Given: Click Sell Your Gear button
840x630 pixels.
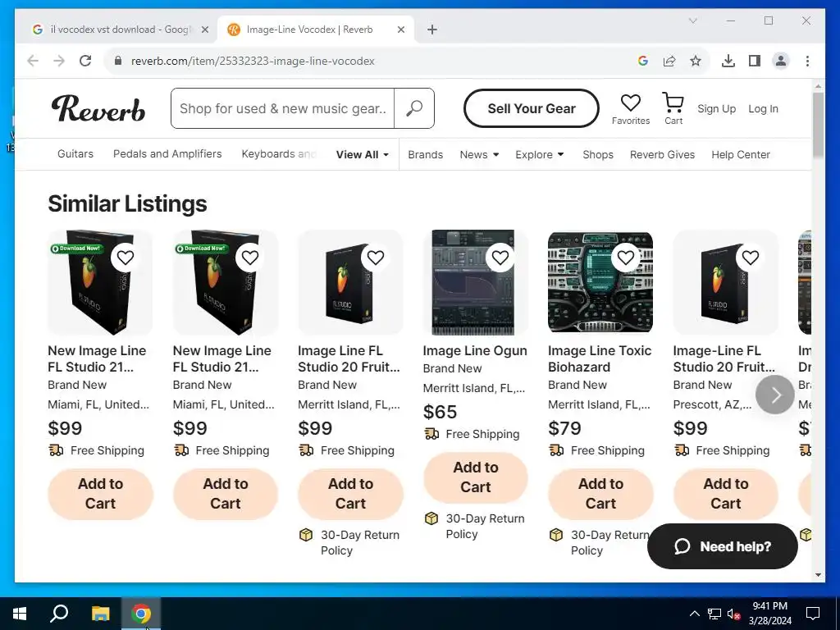Looking at the screenshot, I should click(x=532, y=108).
